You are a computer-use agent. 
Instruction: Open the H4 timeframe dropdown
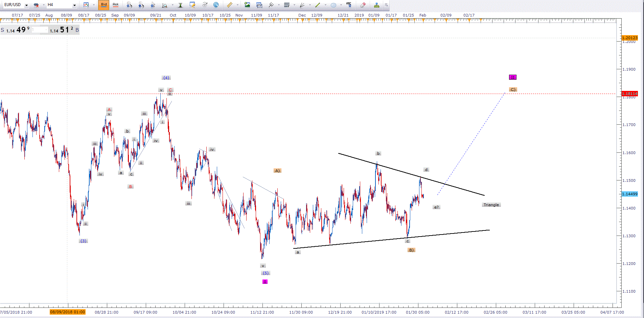coord(74,5)
